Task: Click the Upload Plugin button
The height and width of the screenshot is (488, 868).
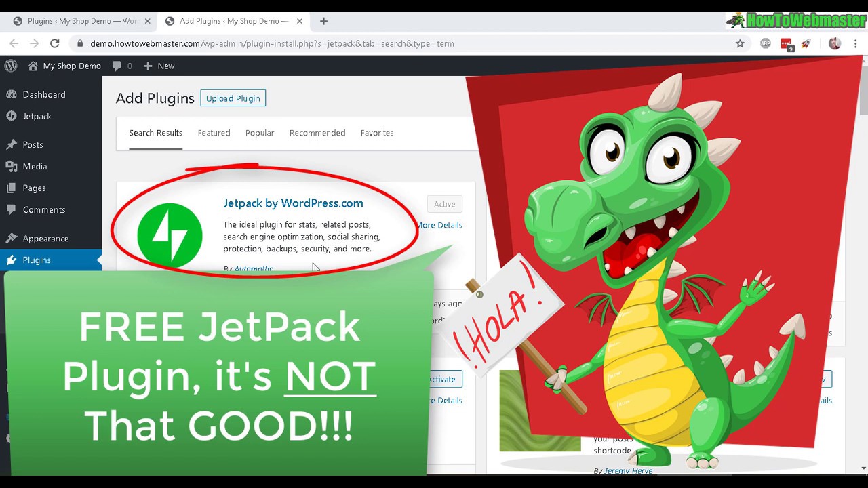Action: click(x=233, y=98)
